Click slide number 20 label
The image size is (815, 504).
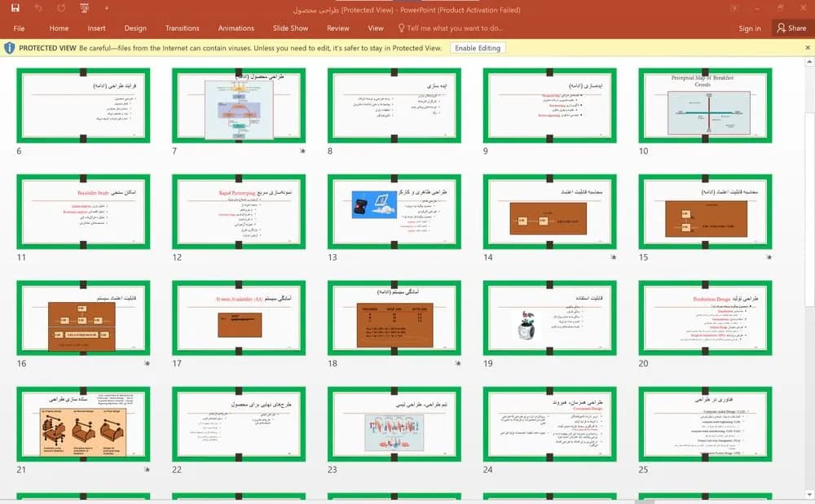coord(644,363)
